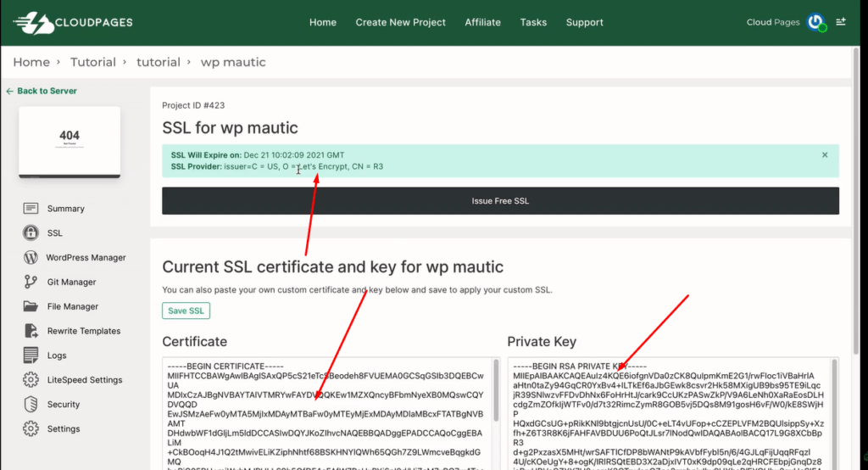
Task: Open Support in the top navigation
Action: pos(585,22)
